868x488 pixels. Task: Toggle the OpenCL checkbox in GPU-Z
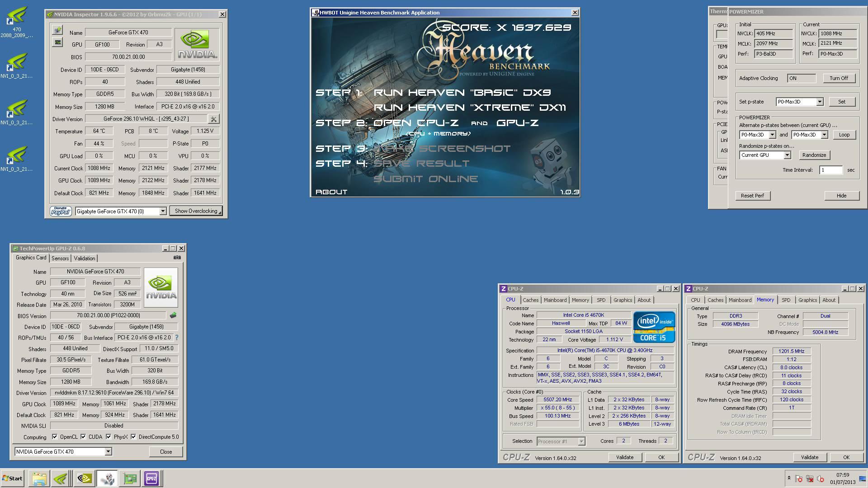pos(55,437)
